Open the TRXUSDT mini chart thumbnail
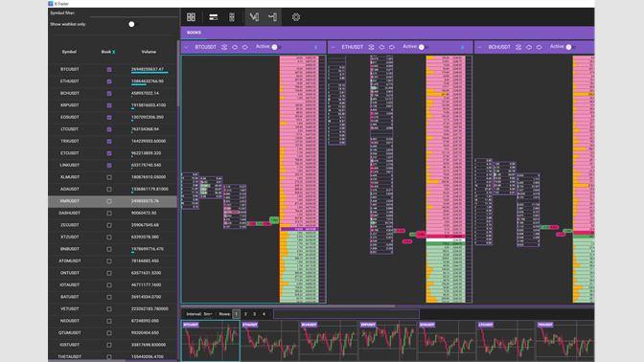The height and width of the screenshot is (362, 644). tap(564, 342)
